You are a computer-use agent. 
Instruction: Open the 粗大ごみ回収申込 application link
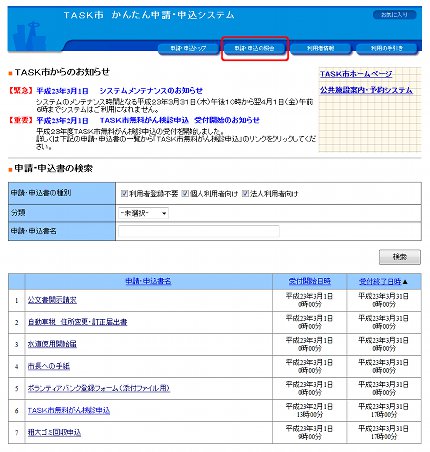coord(54,432)
